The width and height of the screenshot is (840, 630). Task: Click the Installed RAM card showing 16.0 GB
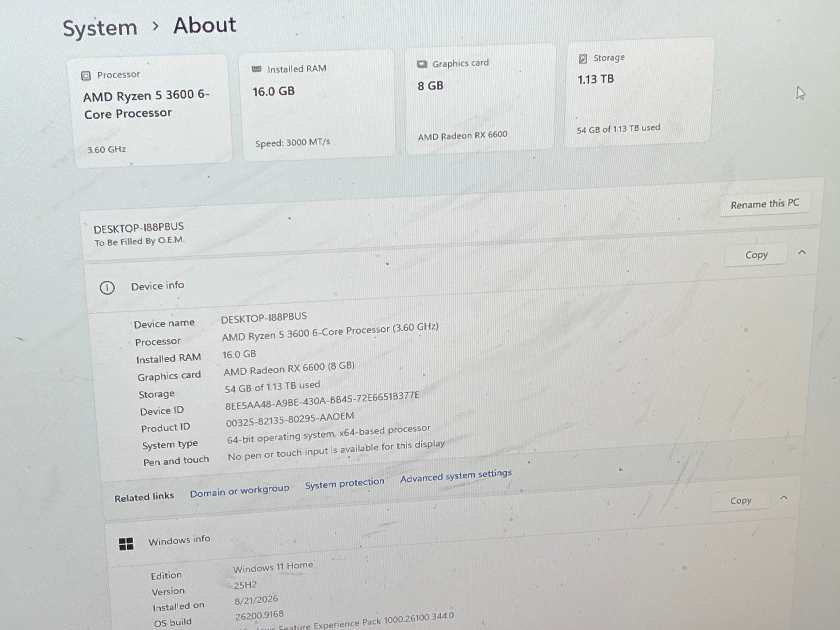pos(318,105)
